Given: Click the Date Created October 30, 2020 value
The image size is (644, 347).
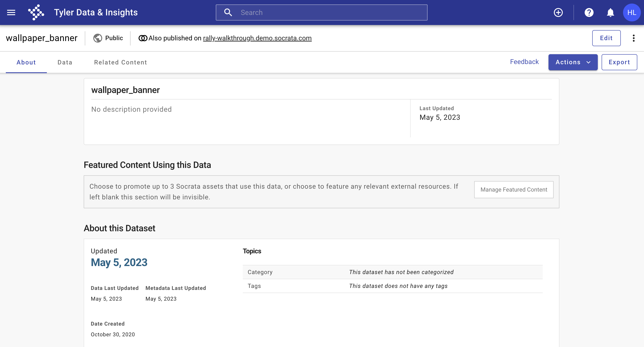Looking at the screenshot, I should click(113, 335).
